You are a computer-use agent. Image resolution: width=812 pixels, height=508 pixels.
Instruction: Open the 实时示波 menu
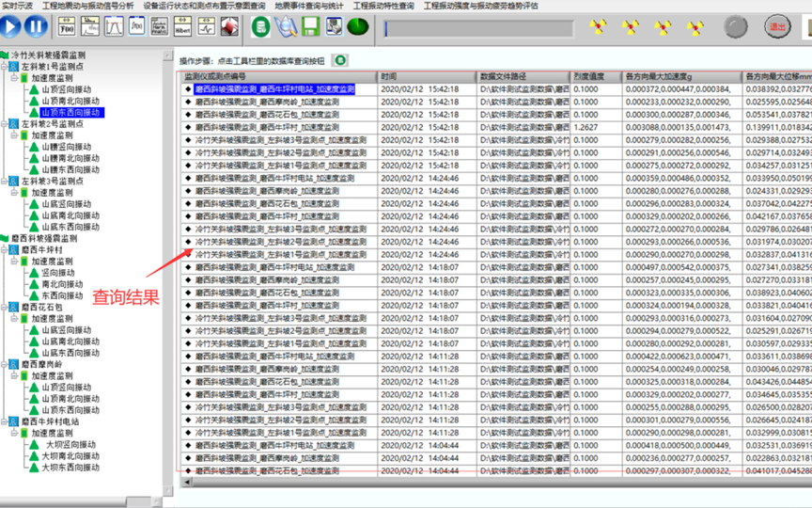coord(17,6)
